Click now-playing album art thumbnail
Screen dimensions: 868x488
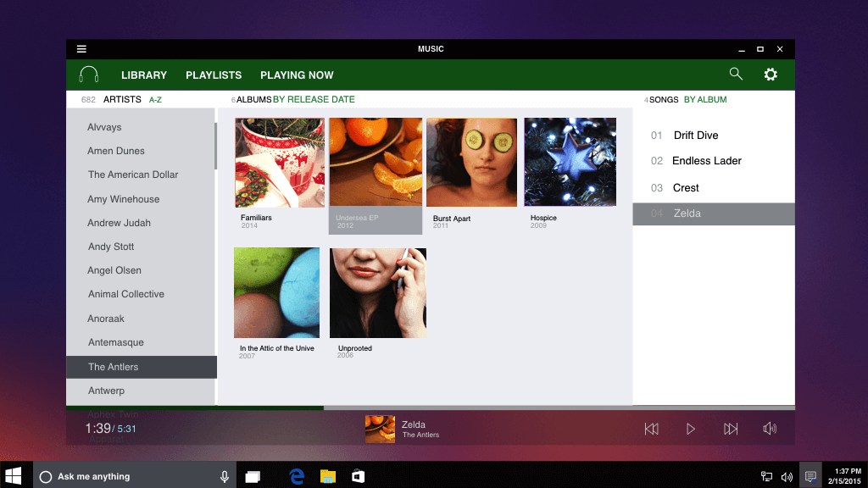tap(380, 429)
